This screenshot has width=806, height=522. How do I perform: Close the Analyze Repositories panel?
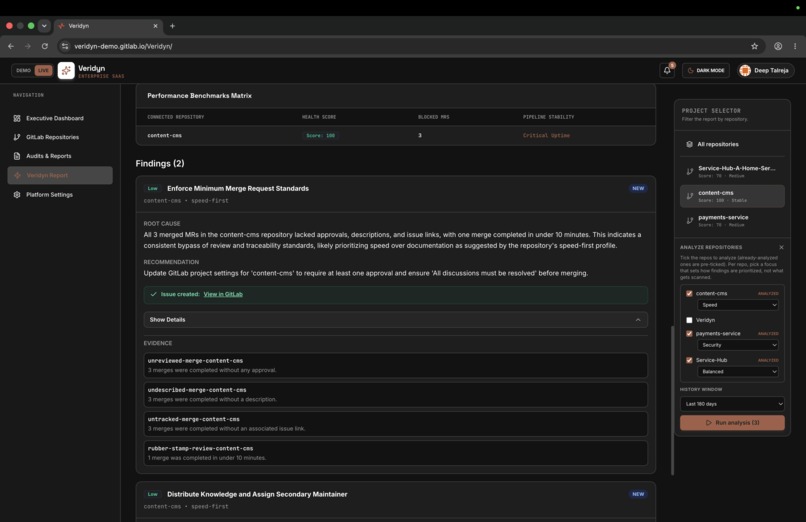[x=781, y=247]
